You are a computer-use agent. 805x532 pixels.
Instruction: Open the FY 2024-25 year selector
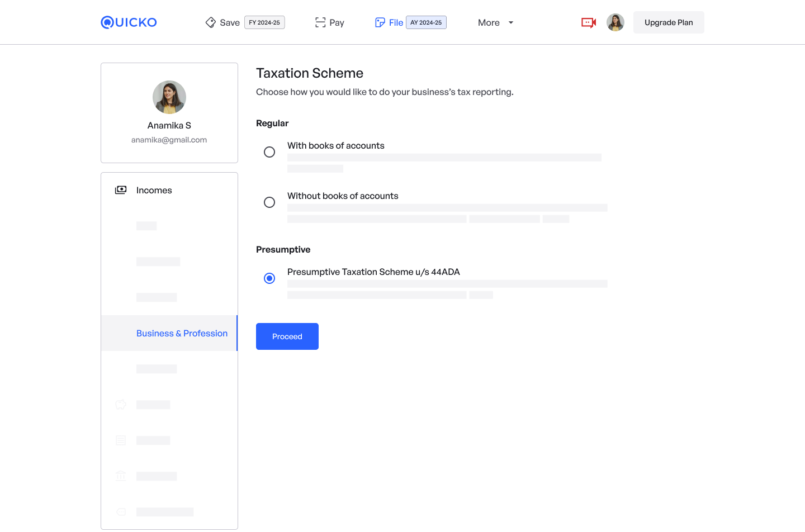click(264, 22)
